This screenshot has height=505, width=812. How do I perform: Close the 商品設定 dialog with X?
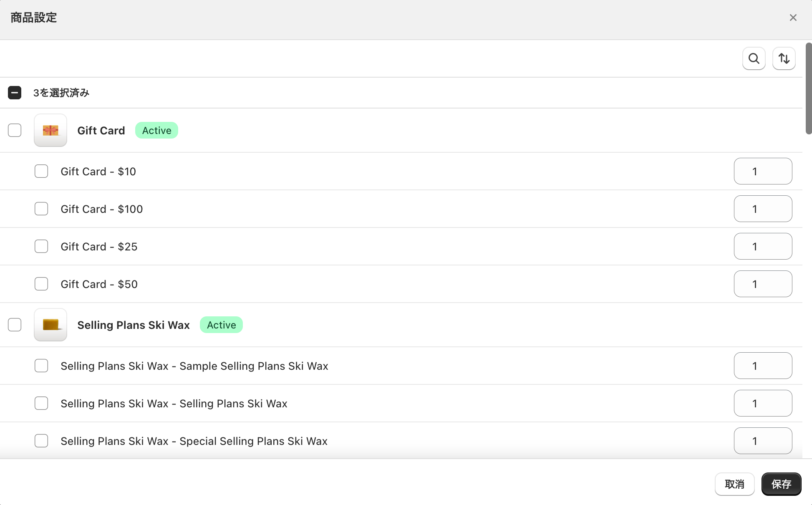(x=793, y=18)
